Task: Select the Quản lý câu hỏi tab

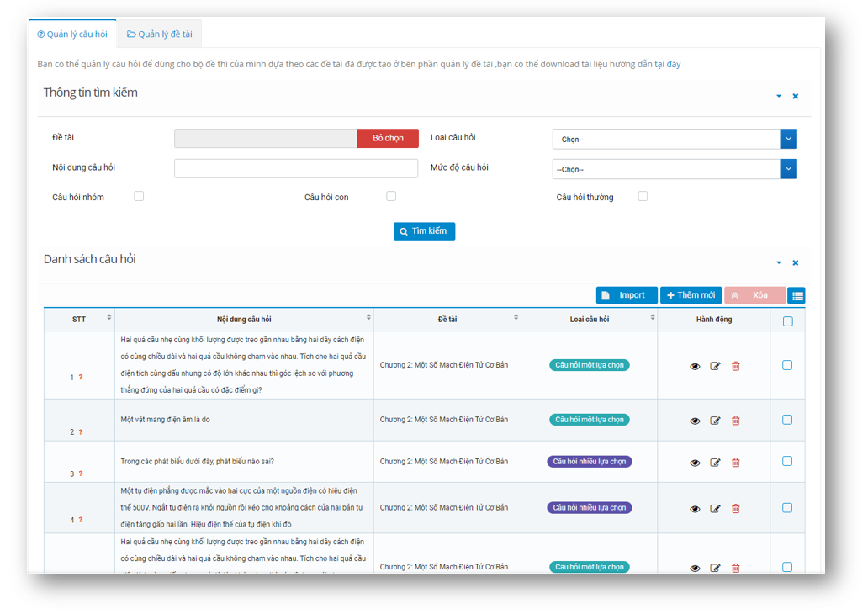Action: 72,34
